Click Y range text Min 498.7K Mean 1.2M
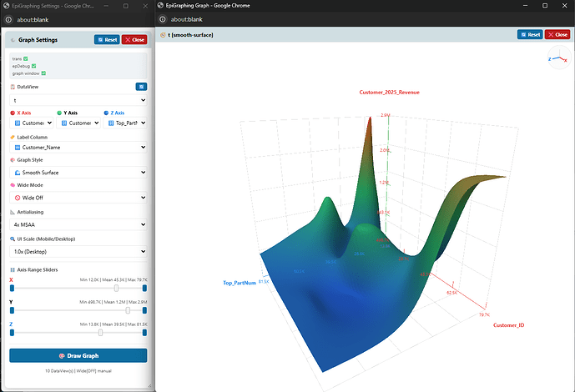This screenshot has width=575, height=392. 113,302
